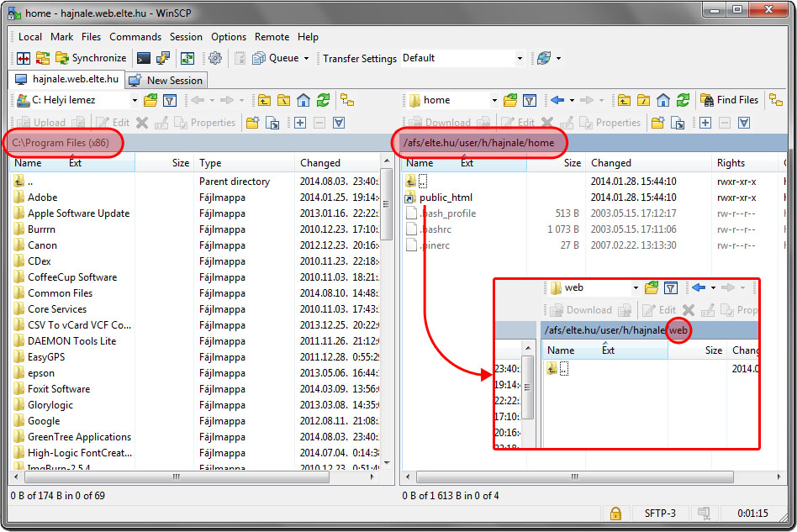Open the terminal console icon
Viewport: 797px width, 532px height.
pyautogui.click(x=144, y=59)
